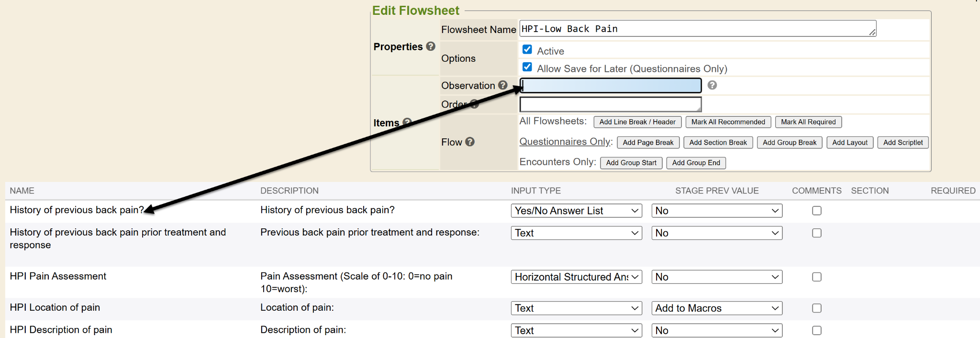Click the help icon next to Flow
980x338 pixels.
pyautogui.click(x=470, y=142)
